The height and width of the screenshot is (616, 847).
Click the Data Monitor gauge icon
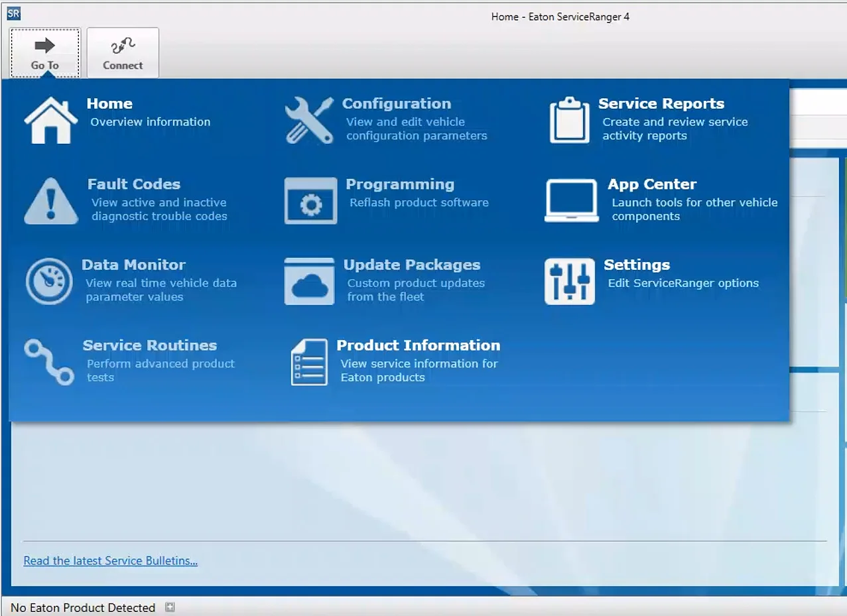tap(48, 282)
